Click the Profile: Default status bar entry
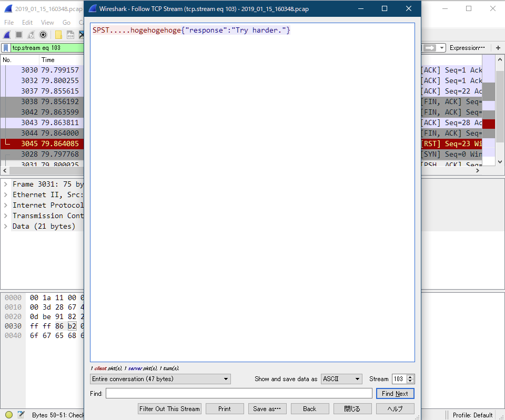The width and height of the screenshot is (505, 420). click(472, 415)
